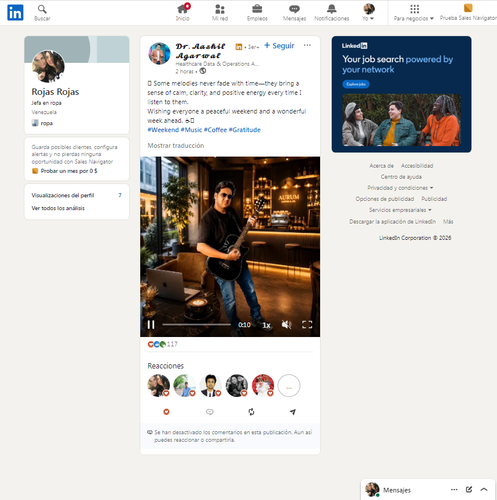Click the LinkedIn premium badge icon
Screen dimensions: 497x500
(x=239, y=47)
